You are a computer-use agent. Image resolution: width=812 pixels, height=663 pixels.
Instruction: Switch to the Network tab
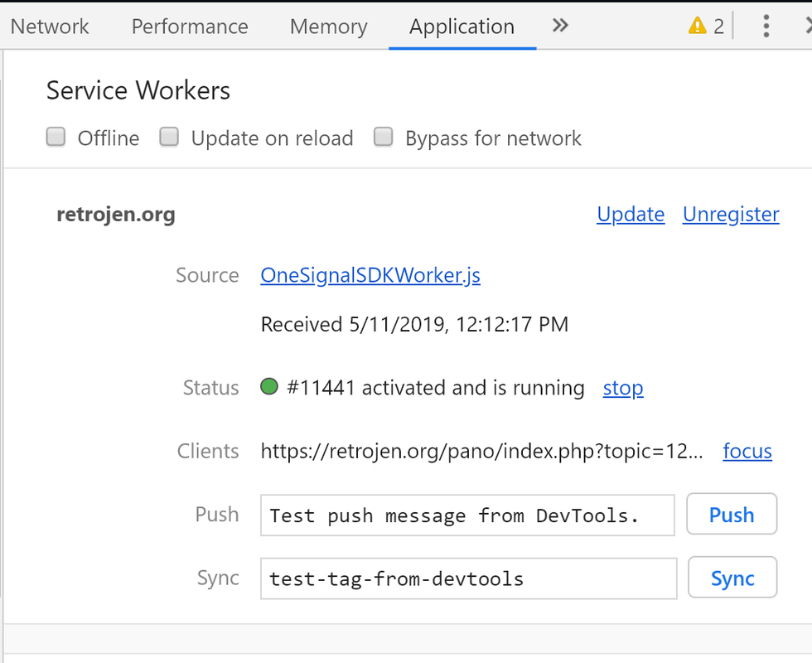pyautogui.click(x=50, y=27)
